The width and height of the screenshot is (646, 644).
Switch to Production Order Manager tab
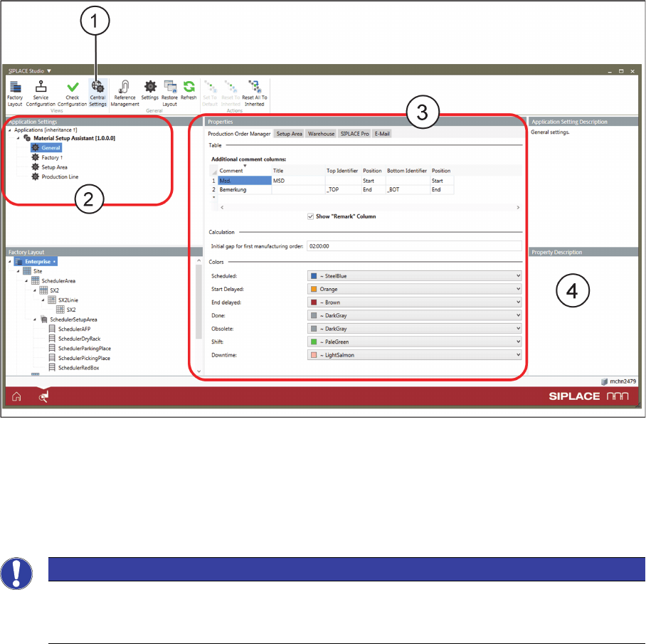[239, 134]
